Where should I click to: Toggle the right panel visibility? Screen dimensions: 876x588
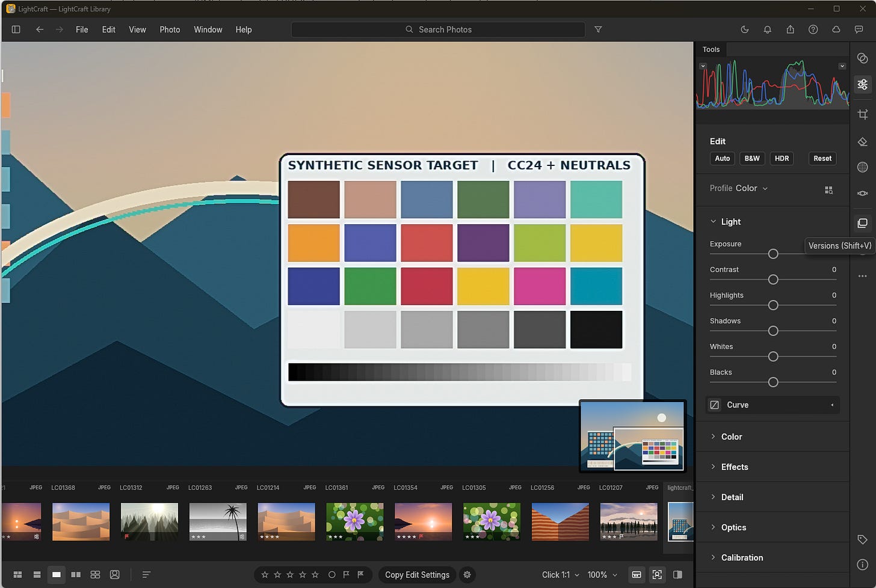677,575
